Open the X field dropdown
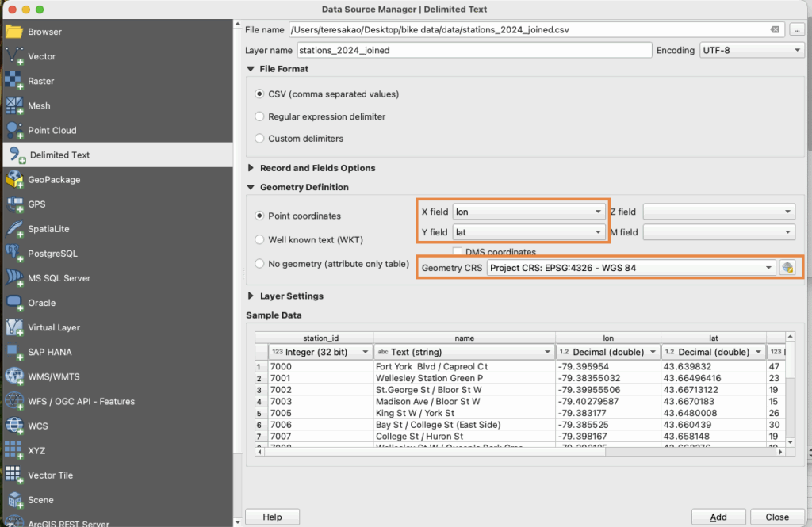The width and height of the screenshot is (812, 527). click(x=528, y=212)
